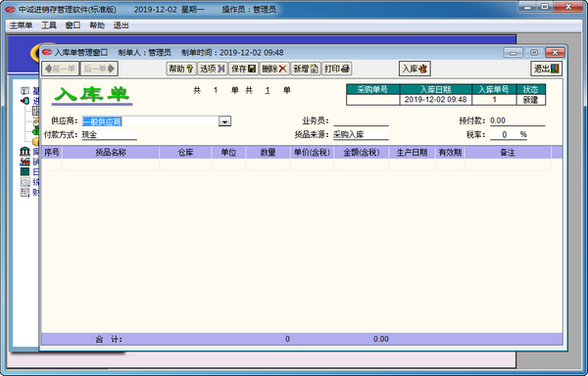The width and height of the screenshot is (588, 376).
Task: Click the 备注 column header
Action: [x=508, y=153]
